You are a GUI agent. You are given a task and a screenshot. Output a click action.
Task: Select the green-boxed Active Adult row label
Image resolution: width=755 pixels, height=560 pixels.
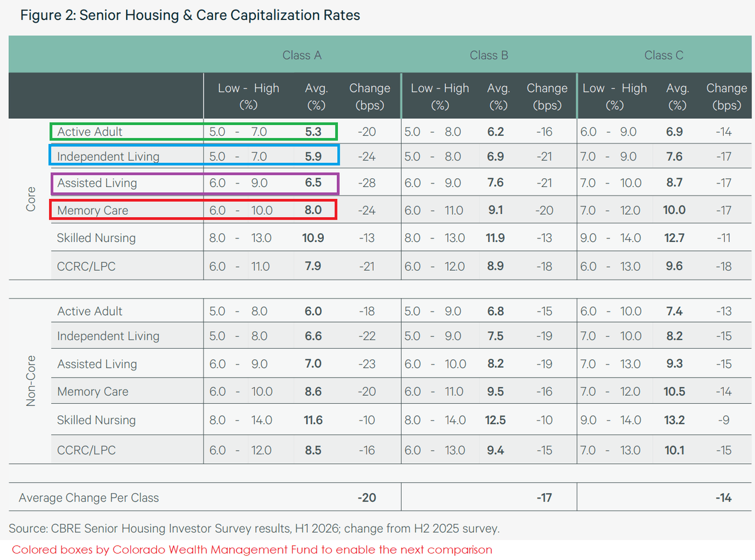click(x=90, y=132)
